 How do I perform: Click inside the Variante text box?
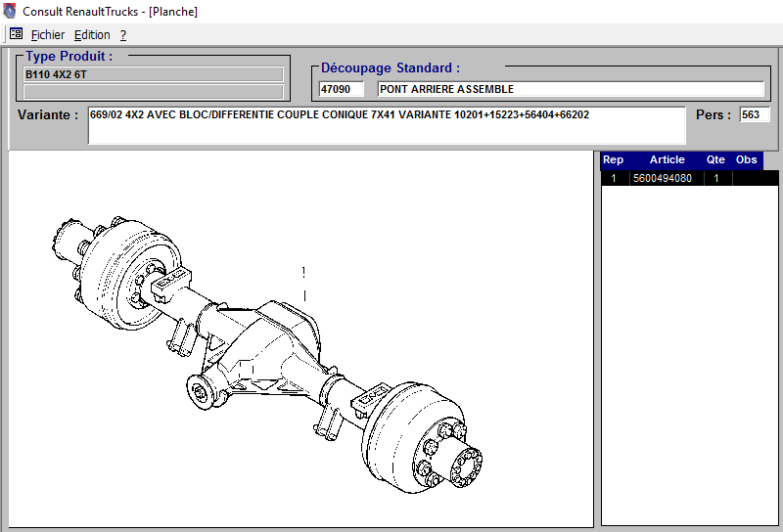387,125
